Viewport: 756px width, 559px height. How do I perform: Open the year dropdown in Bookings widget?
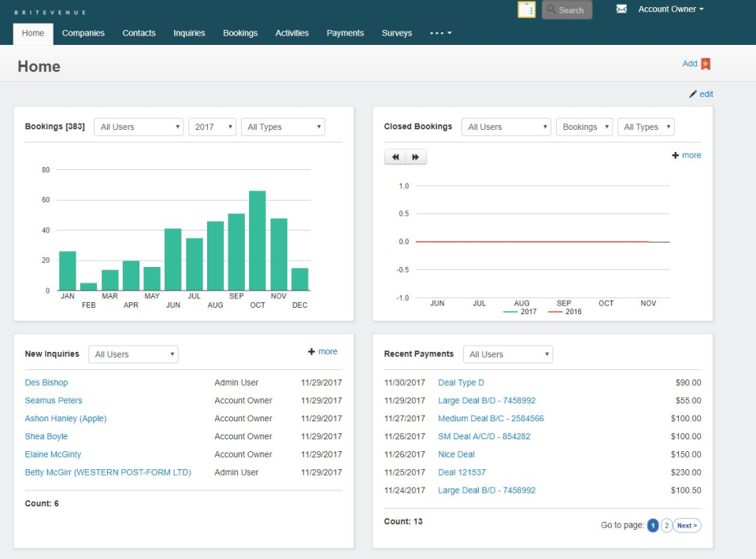tap(212, 126)
